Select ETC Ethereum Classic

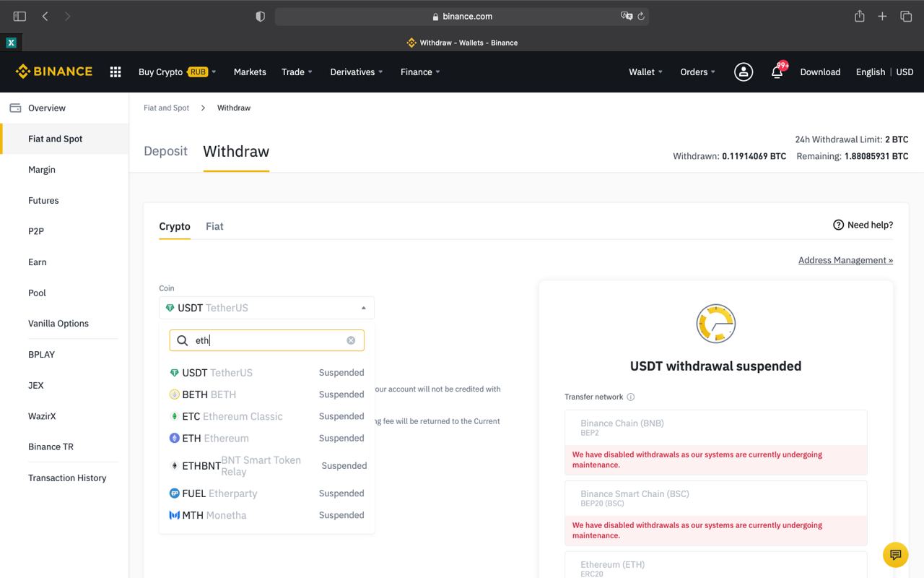tap(266, 416)
